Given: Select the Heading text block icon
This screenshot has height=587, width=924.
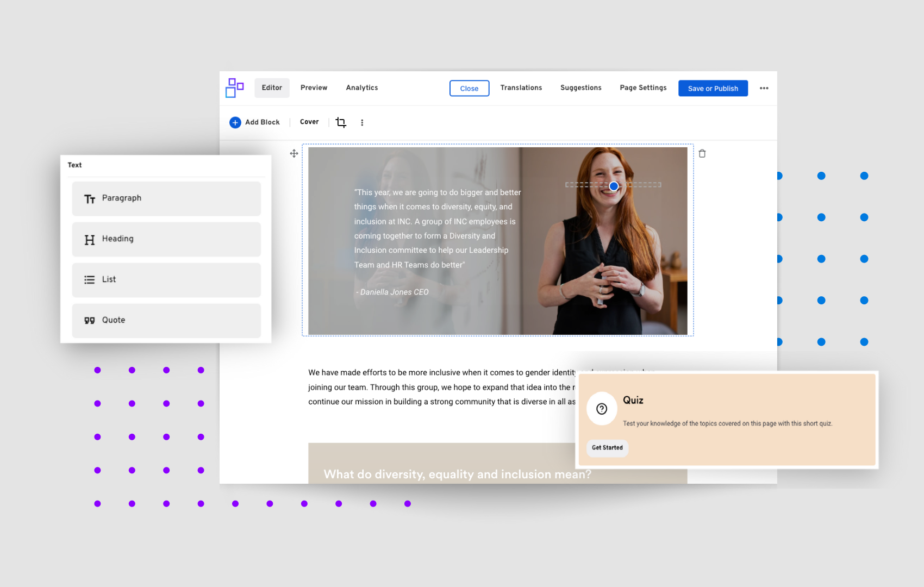Looking at the screenshot, I should pyautogui.click(x=90, y=239).
